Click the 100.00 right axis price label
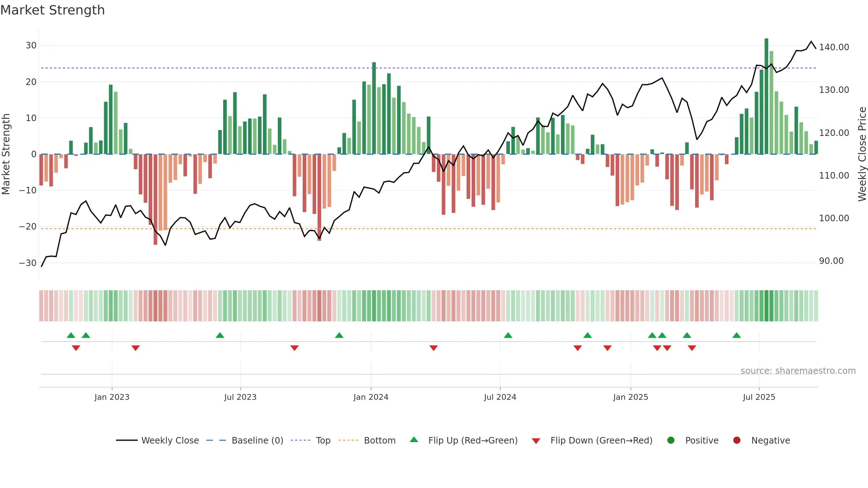The image size is (868, 488). coord(834,218)
